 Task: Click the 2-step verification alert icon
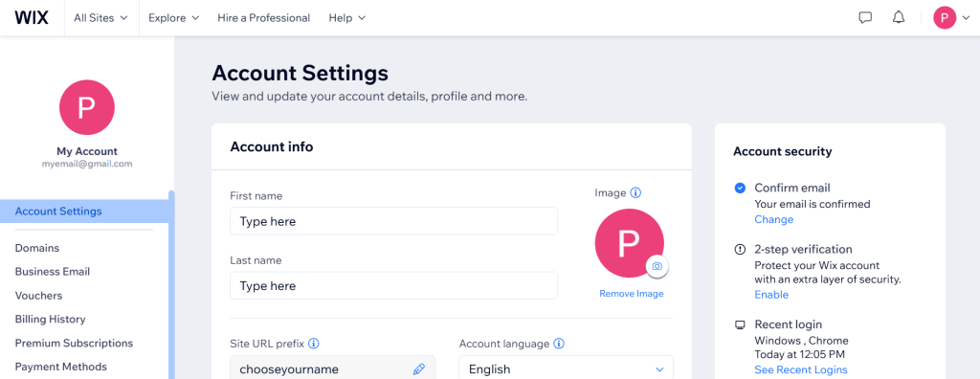coord(740,249)
